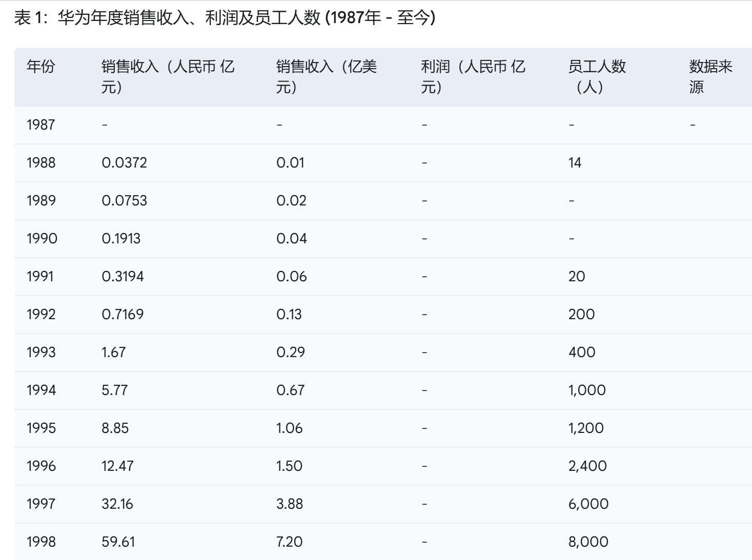The height and width of the screenshot is (560, 752).
Task: Click the 员工人数（人）column header
Action: [597, 76]
